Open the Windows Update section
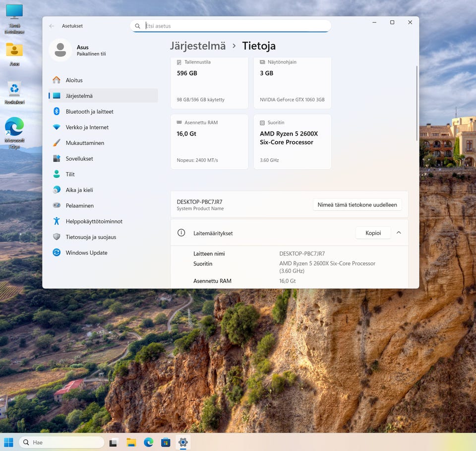Image resolution: width=476 pixels, height=451 pixels. tap(103, 253)
